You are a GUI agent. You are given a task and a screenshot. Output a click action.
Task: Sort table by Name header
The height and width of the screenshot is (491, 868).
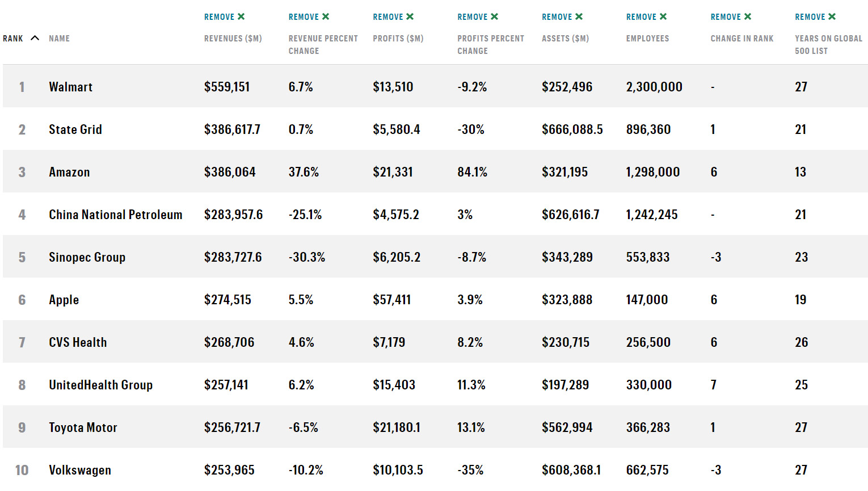pos(59,39)
